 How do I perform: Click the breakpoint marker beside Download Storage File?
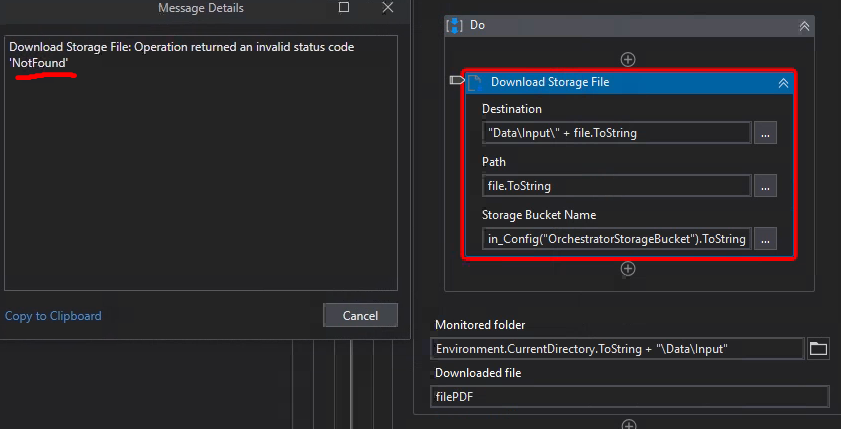click(457, 80)
